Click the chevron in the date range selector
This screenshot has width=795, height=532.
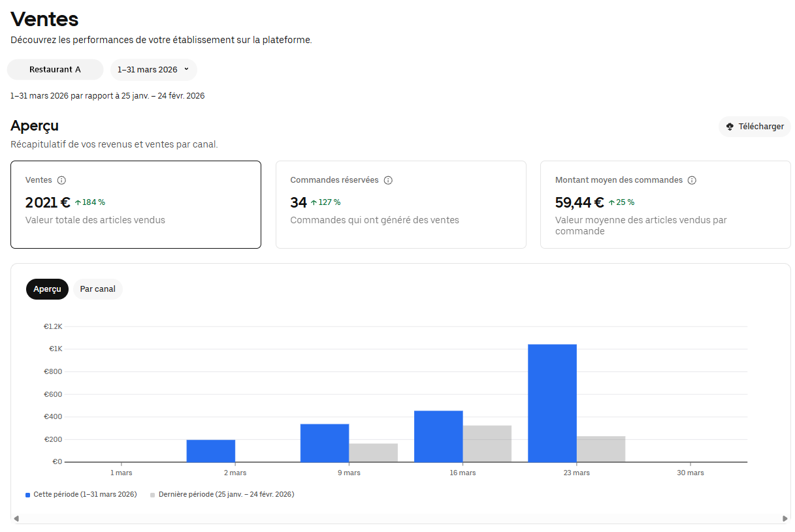coord(186,69)
